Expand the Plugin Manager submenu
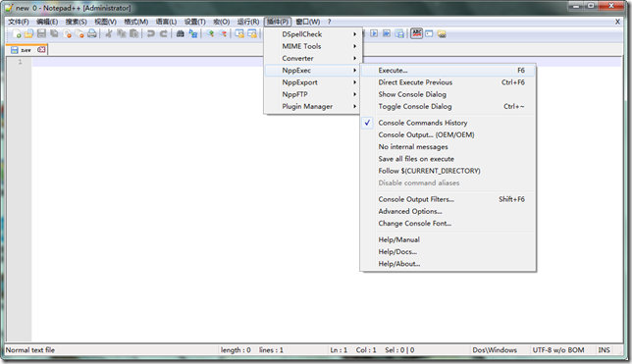This screenshot has height=364, width=632. coord(312,106)
